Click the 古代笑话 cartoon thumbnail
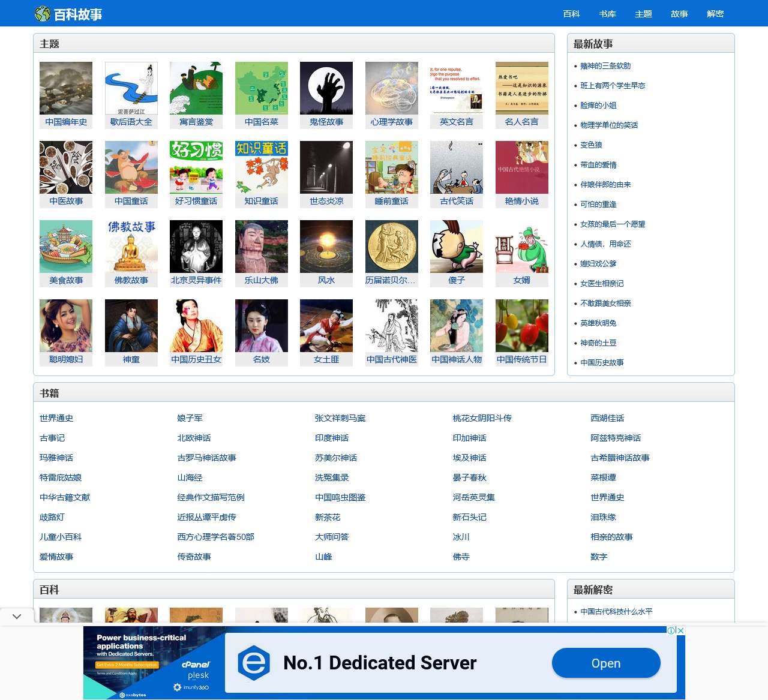 457,167
